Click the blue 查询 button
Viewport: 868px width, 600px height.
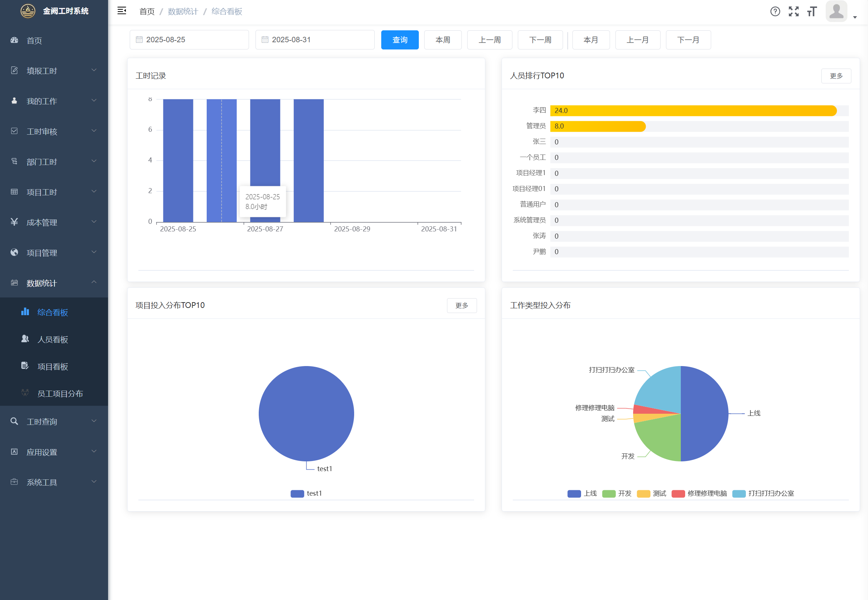coord(400,40)
